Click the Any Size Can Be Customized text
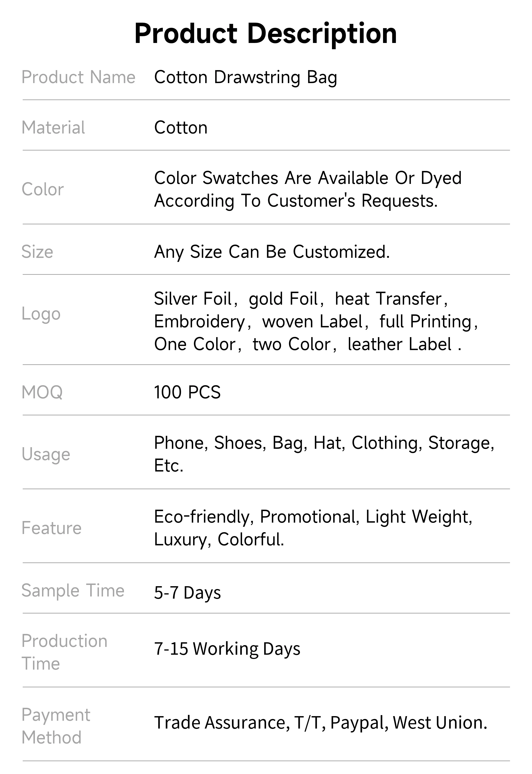The image size is (532, 774). (x=272, y=252)
